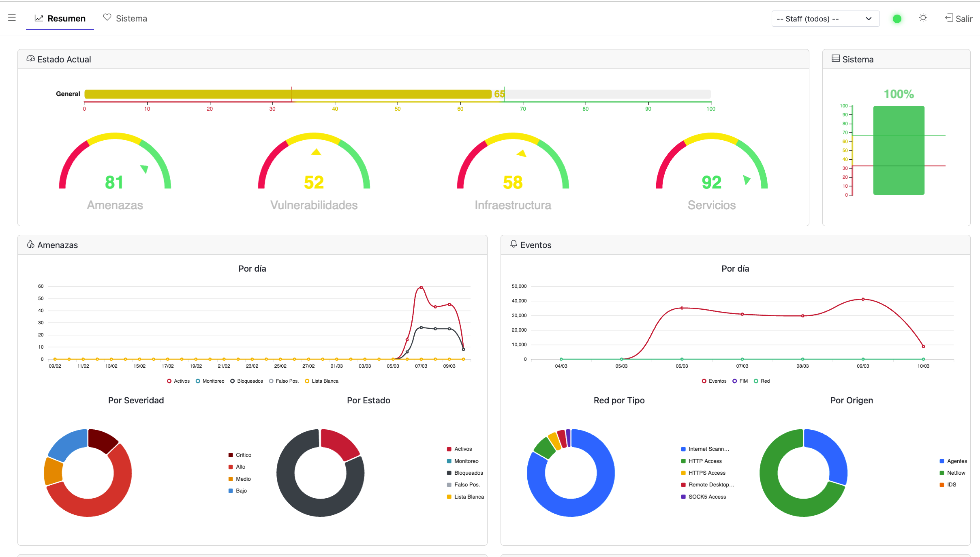
Task: Click the flame icon beside Amenazas
Action: point(30,244)
